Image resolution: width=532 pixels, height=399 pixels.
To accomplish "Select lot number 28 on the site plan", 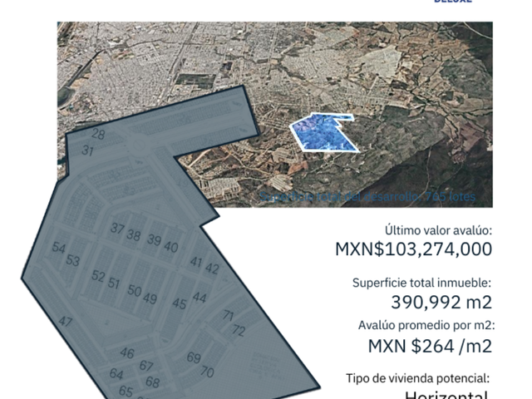I will coord(98,135).
